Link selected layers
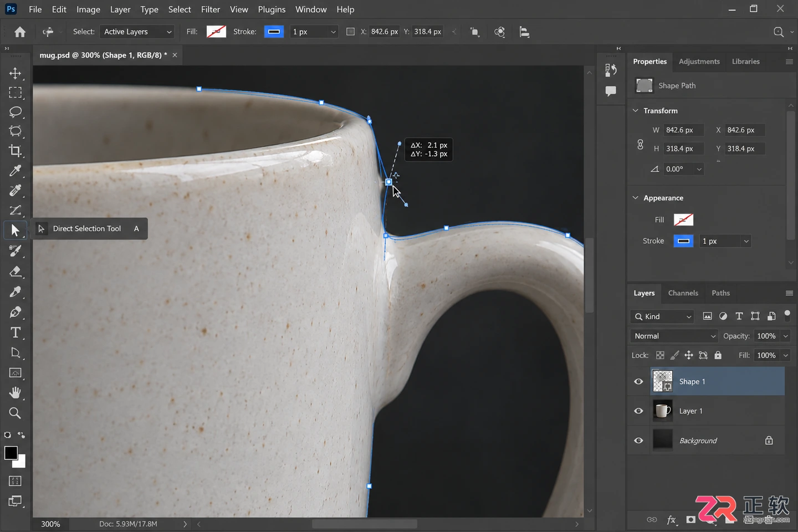Viewport: 798px width, 532px height. [652, 520]
